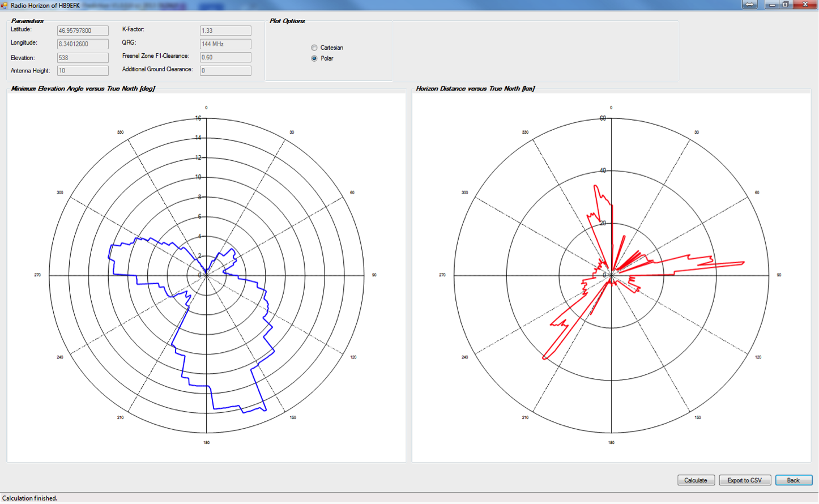Click the Fresnel Zone F1-Clearance field
819x504 pixels.
225,57
